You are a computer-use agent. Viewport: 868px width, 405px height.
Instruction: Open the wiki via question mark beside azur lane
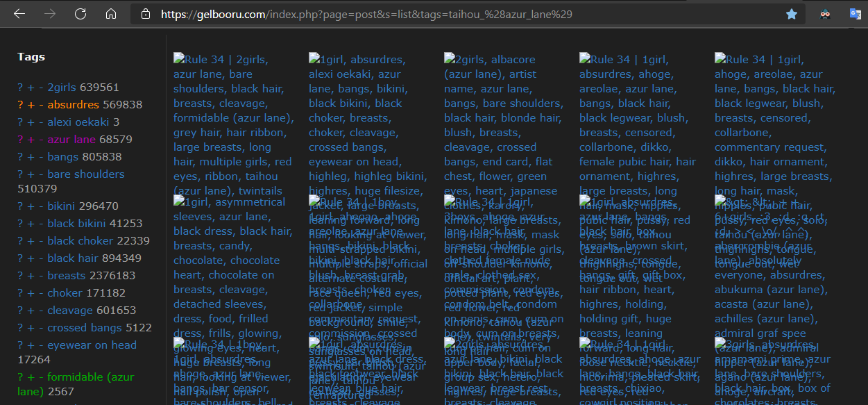click(20, 139)
